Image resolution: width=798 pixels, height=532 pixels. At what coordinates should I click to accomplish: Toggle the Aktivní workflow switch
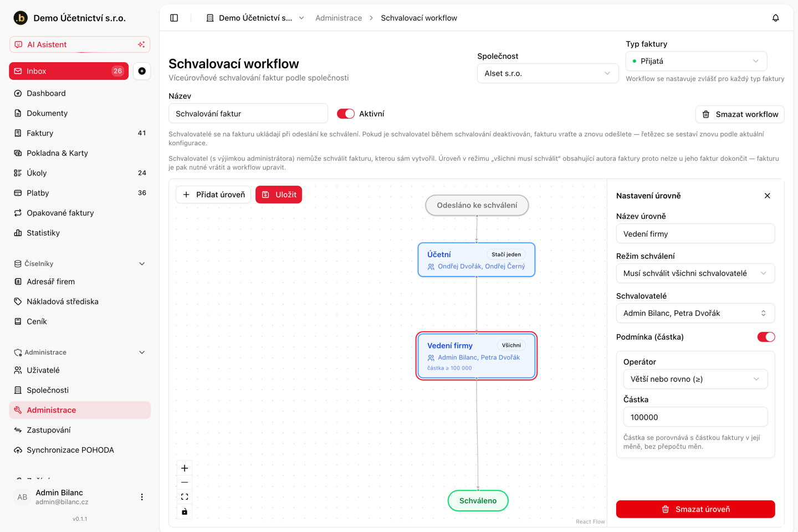346,114
